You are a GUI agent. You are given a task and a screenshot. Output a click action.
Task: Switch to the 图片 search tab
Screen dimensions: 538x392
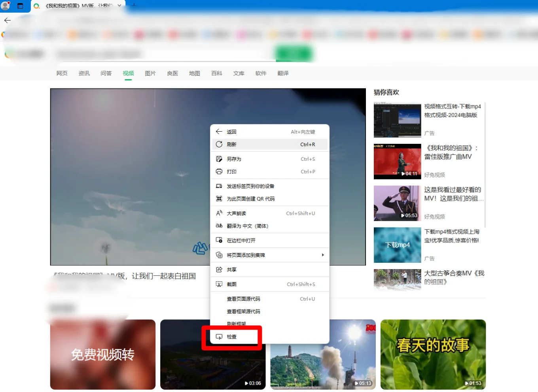pyautogui.click(x=150, y=73)
